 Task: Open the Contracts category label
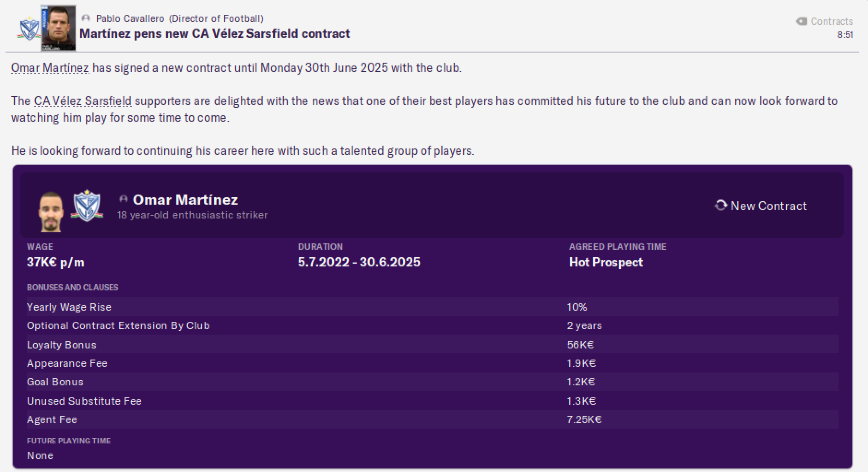click(832, 21)
